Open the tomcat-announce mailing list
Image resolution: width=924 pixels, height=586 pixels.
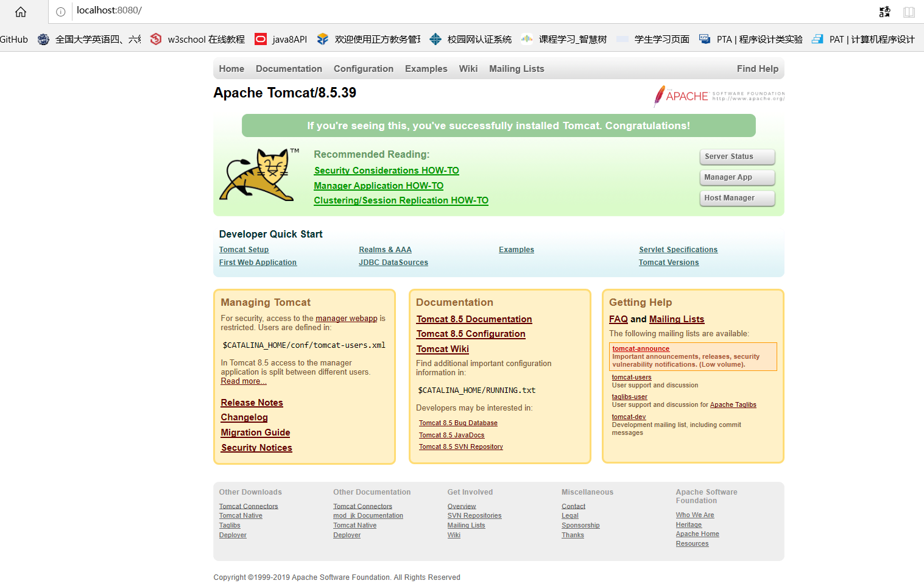coord(641,349)
